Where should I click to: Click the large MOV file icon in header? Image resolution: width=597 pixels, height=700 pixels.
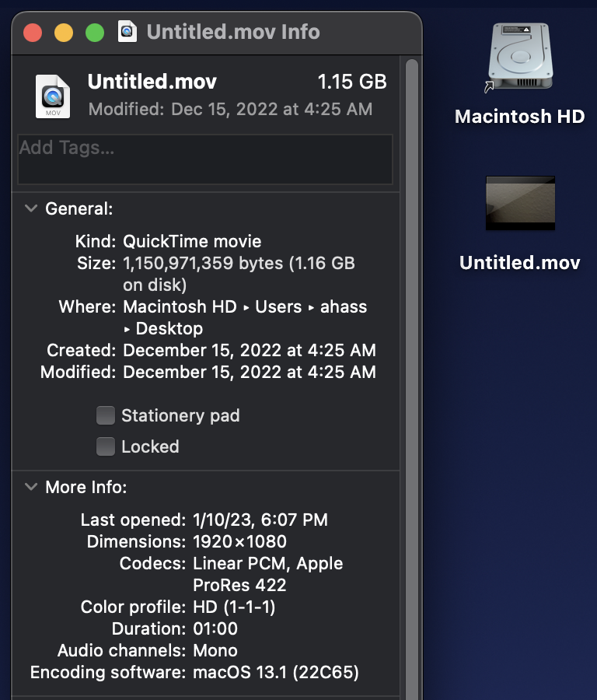[53, 96]
